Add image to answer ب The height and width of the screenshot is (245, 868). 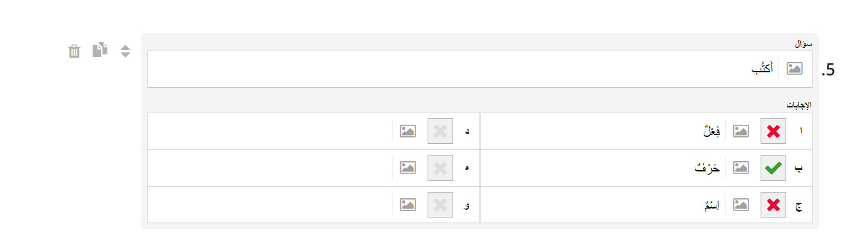[741, 168]
